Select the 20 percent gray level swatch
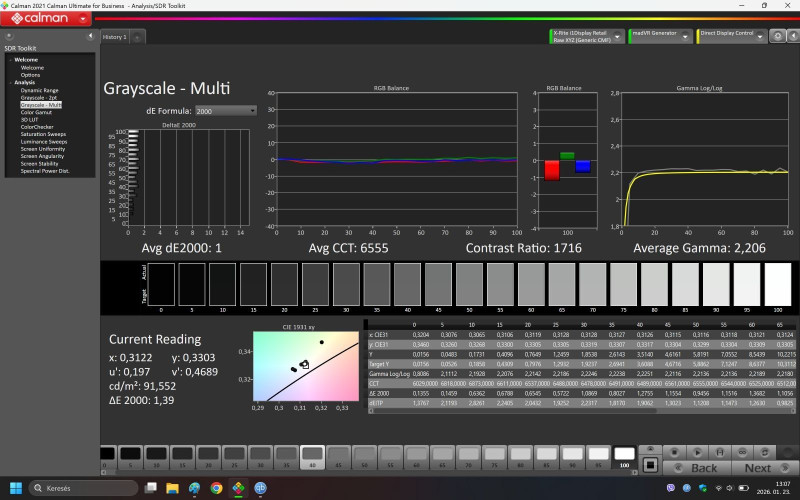This screenshot has width=800, height=500. tap(208, 457)
